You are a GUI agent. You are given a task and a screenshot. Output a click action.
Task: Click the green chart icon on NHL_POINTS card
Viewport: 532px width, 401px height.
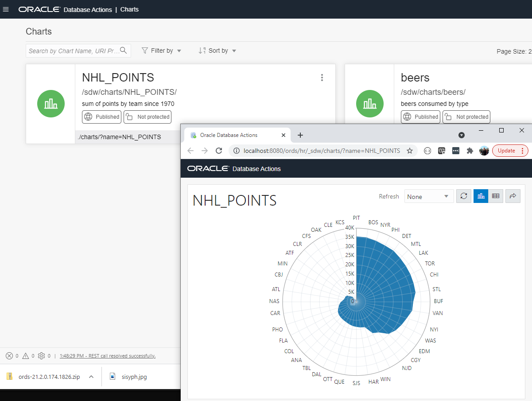tap(51, 104)
